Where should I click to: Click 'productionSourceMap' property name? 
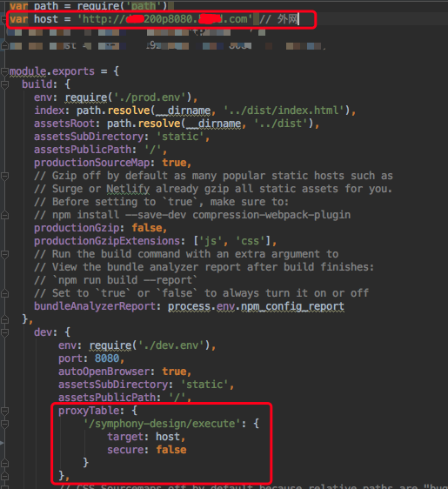(x=92, y=163)
